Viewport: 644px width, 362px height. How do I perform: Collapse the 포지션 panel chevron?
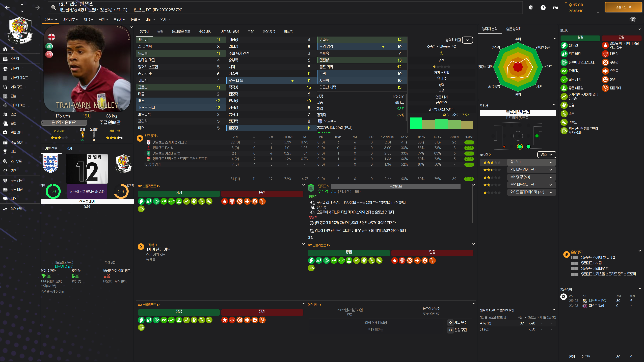[x=554, y=105]
